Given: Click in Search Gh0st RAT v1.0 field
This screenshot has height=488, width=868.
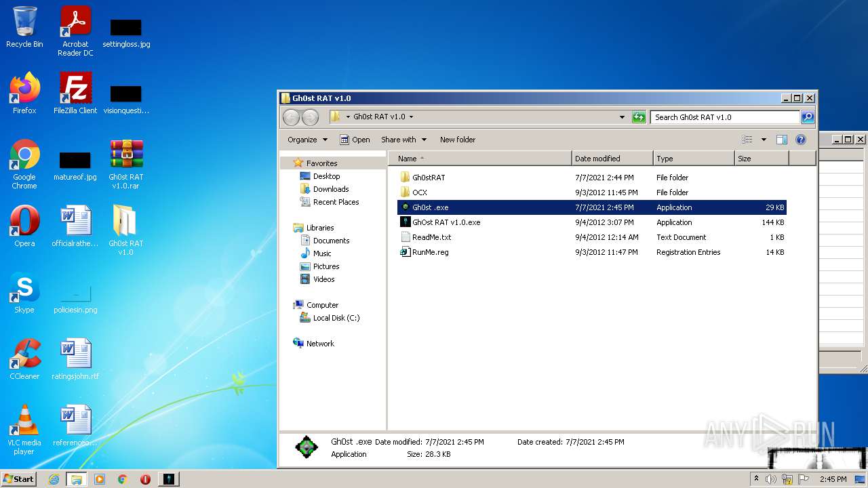Looking at the screenshot, I should (x=724, y=117).
